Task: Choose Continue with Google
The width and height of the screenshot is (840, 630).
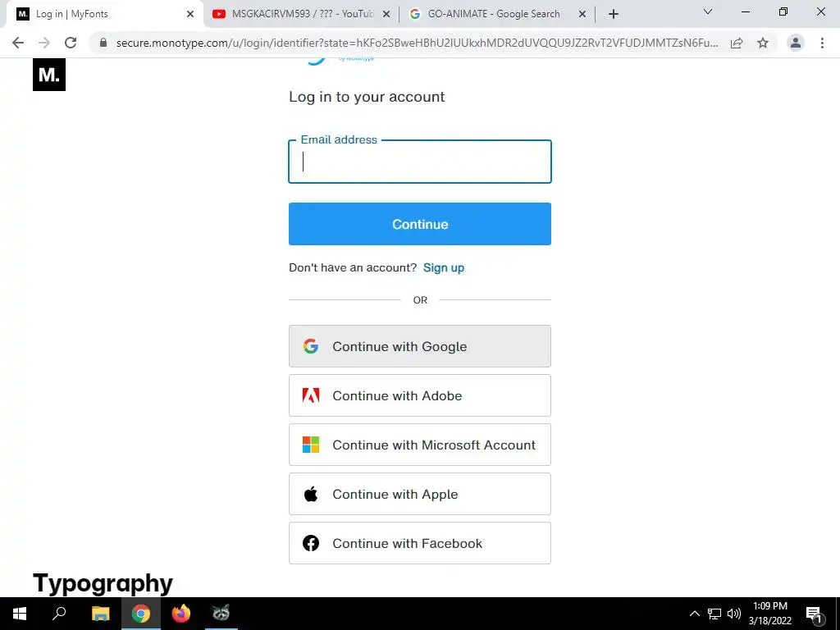Action: 420,346
